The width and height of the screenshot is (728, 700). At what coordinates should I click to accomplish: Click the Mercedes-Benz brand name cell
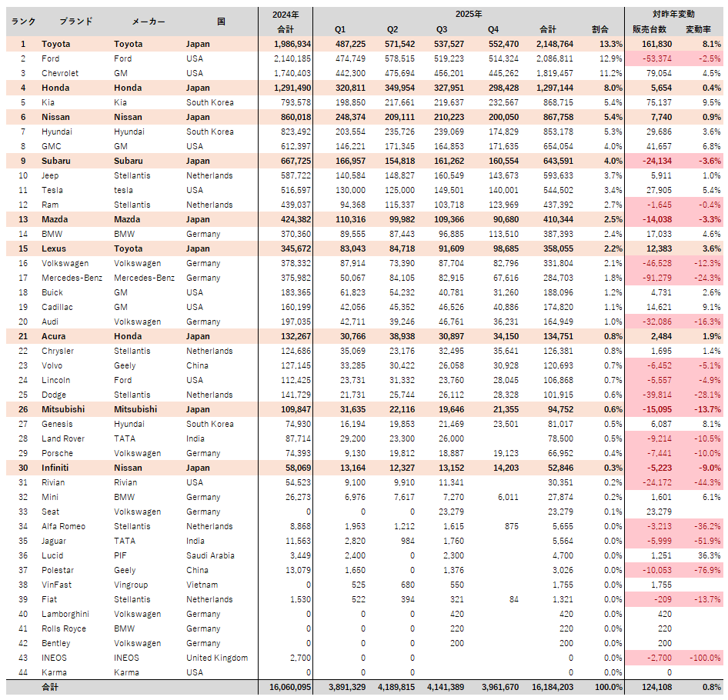point(73,278)
